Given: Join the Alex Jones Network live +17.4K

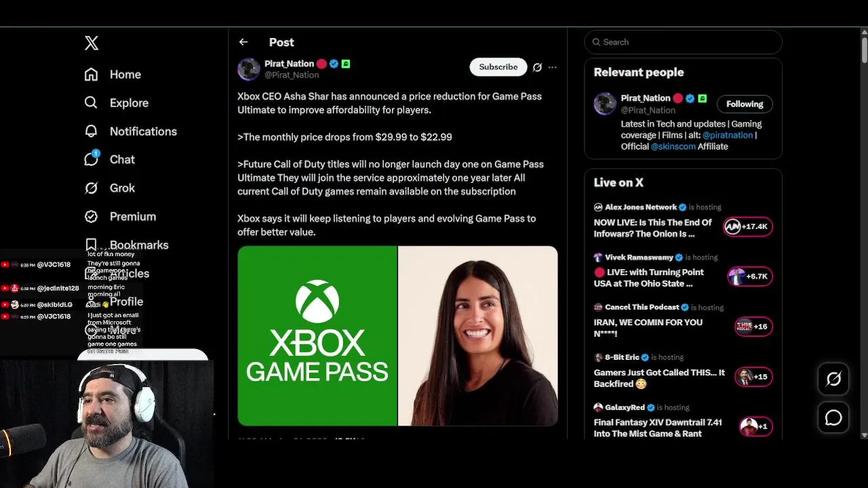Looking at the screenshot, I should click(x=749, y=226).
